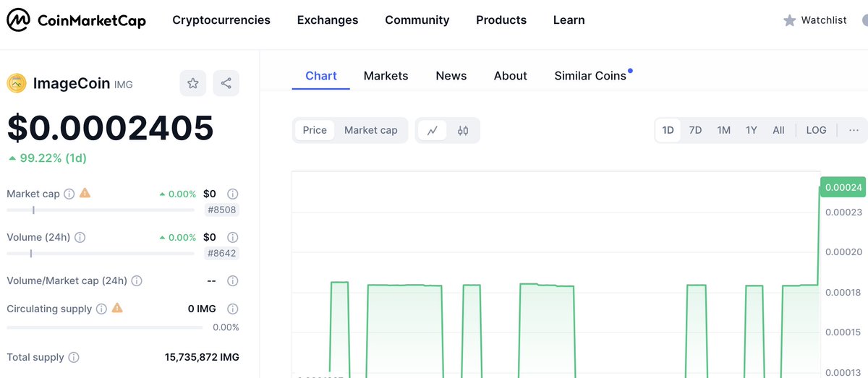This screenshot has width=868, height=378.
Task: Click the #8642 volume rank badge
Action: pos(222,254)
